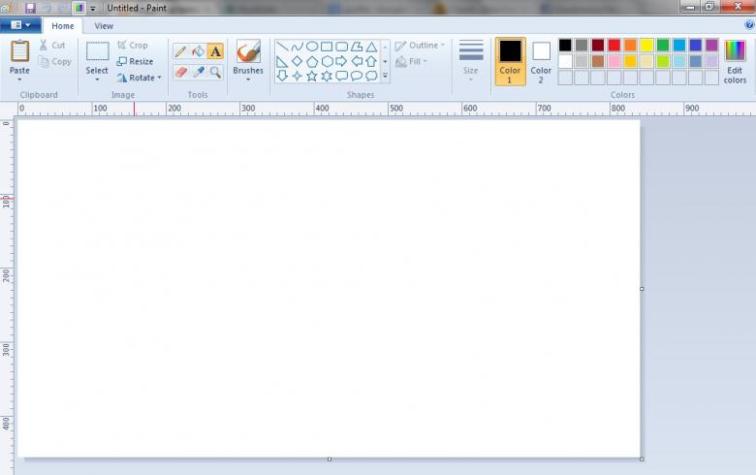
Task: Activate the Color 2 selector
Action: point(541,60)
